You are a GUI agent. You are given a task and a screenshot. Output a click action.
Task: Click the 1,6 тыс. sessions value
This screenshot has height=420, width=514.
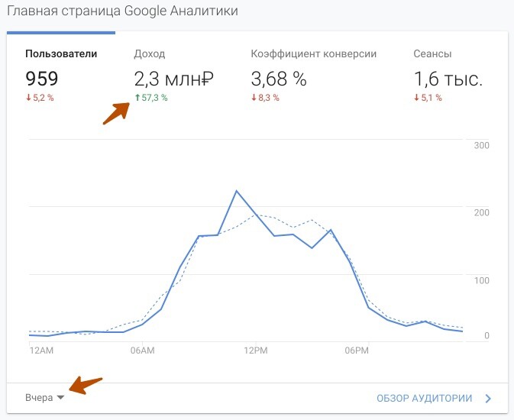coord(448,79)
